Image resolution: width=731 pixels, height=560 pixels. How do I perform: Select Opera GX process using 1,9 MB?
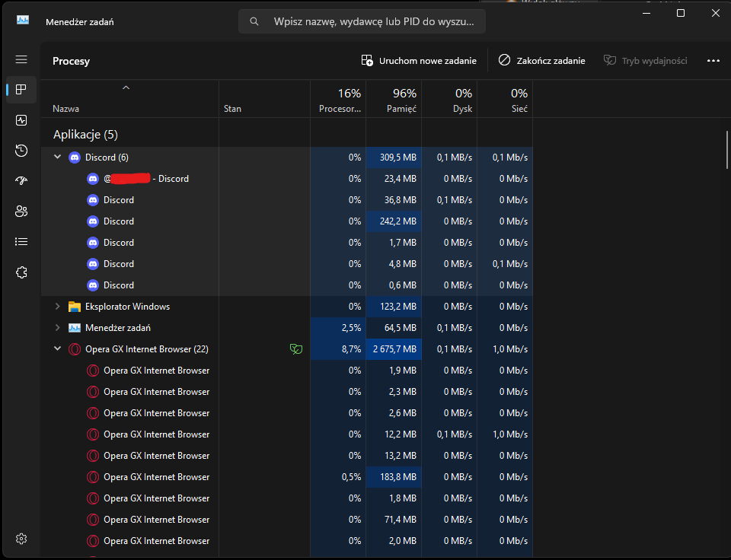(287, 371)
